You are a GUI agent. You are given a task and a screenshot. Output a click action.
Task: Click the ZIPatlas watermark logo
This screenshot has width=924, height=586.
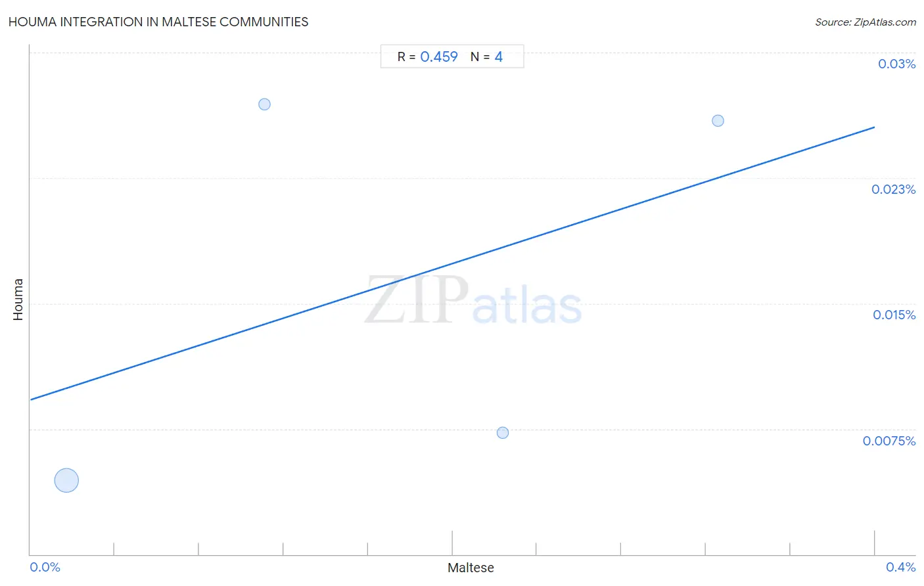click(x=473, y=301)
